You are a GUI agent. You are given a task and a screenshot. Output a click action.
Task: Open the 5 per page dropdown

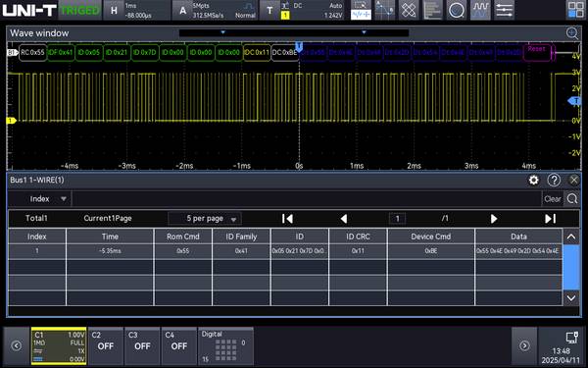coord(205,219)
